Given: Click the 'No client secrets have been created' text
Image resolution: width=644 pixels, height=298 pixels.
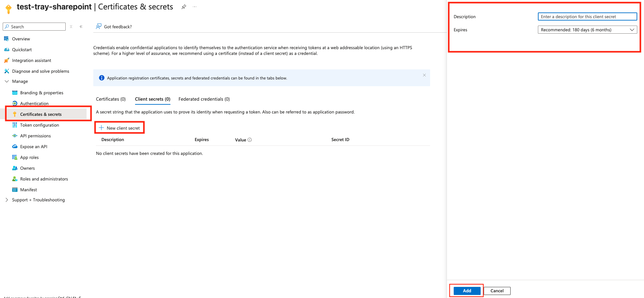Looking at the screenshot, I should coord(149,153).
